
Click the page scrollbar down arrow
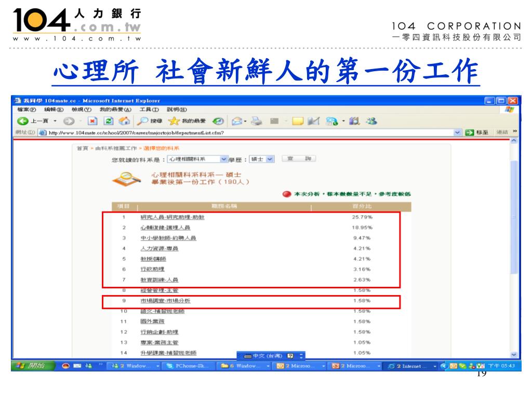(x=514, y=355)
